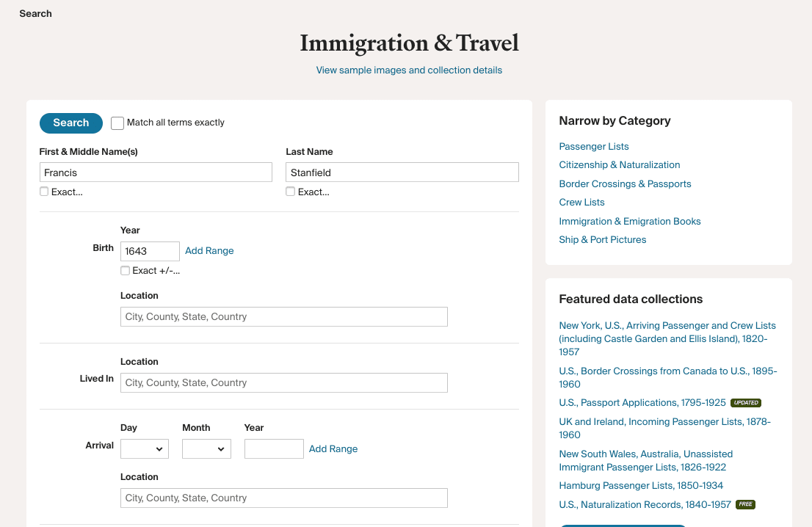Click the Lived In location field
Screen dimensions: 812x527
284,382
